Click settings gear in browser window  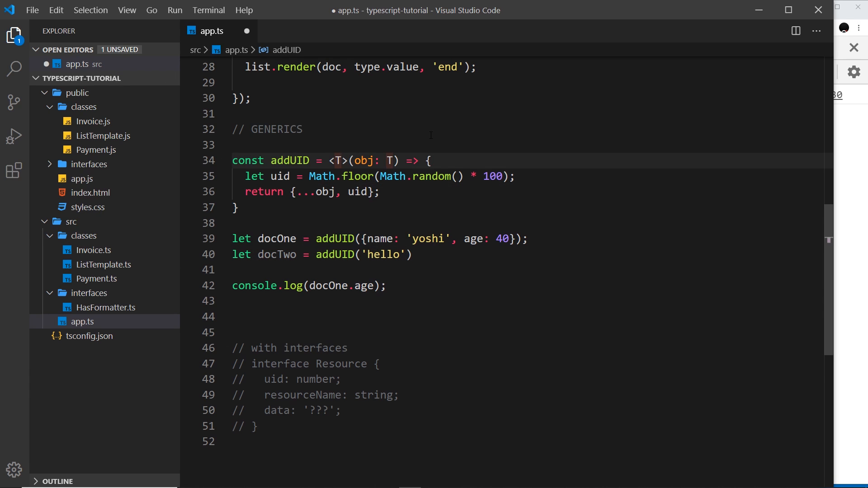coord(854,72)
